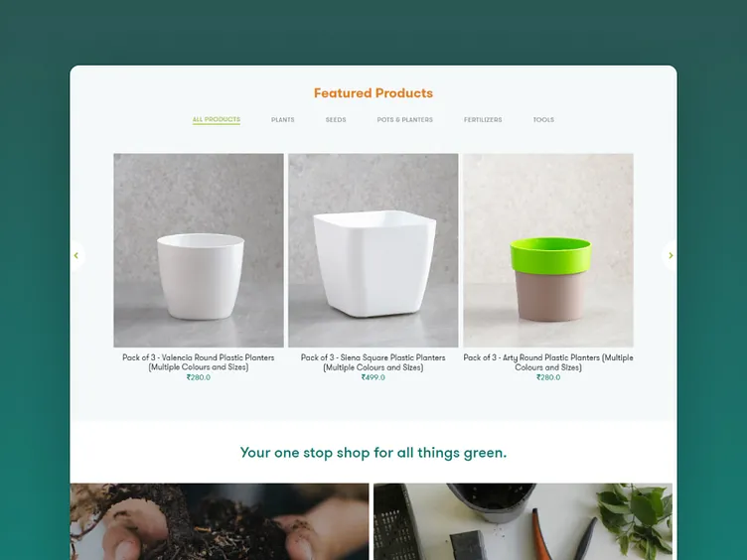
Task: Click the Featured Products heading
Action: [x=373, y=93]
